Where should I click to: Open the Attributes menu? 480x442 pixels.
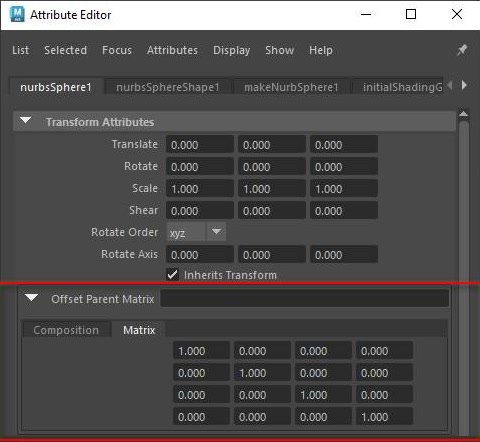pyautogui.click(x=172, y=50)
